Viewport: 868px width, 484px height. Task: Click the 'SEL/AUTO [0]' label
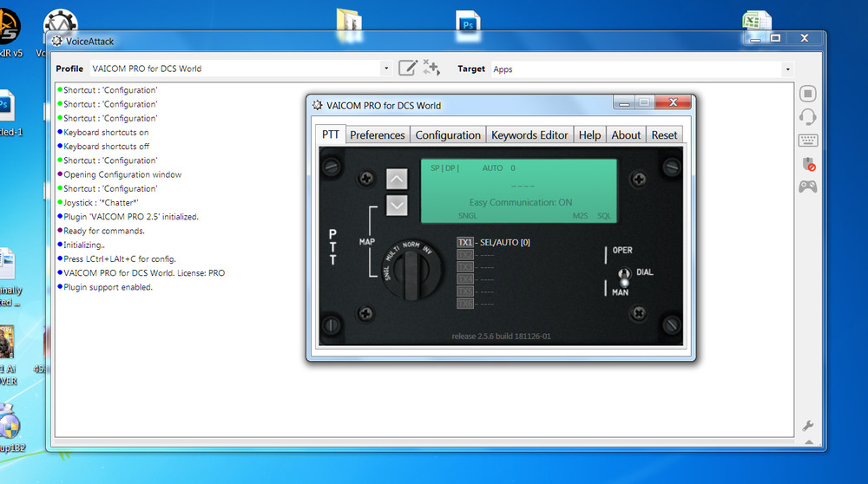pos(505,242)
